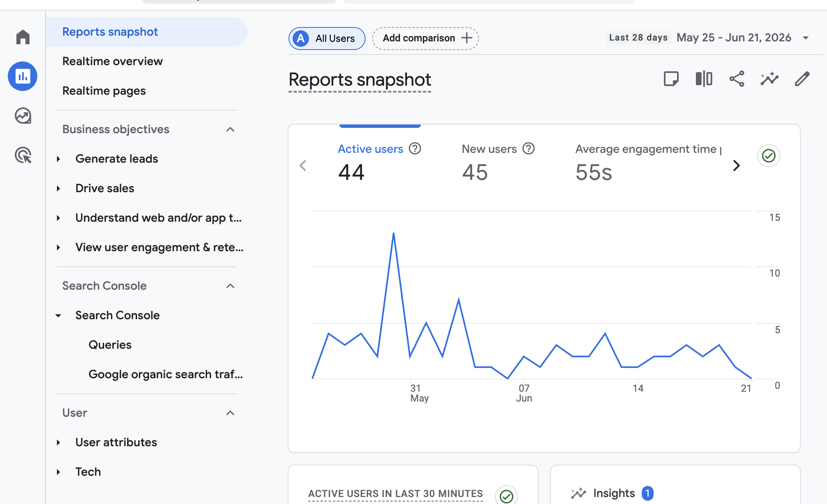The image size is (827, 504).
Task: Expand Tech tree arrow
Action: tap(58, 472)
